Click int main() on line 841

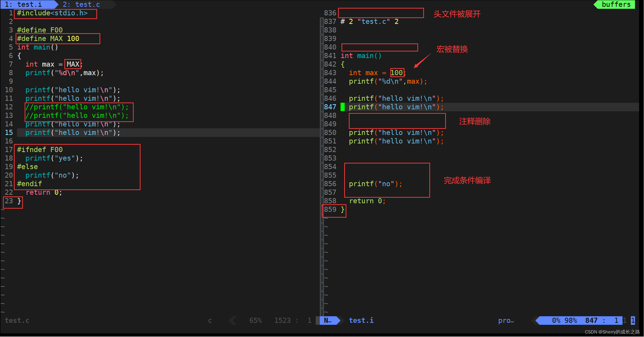[x=361, y=55]
